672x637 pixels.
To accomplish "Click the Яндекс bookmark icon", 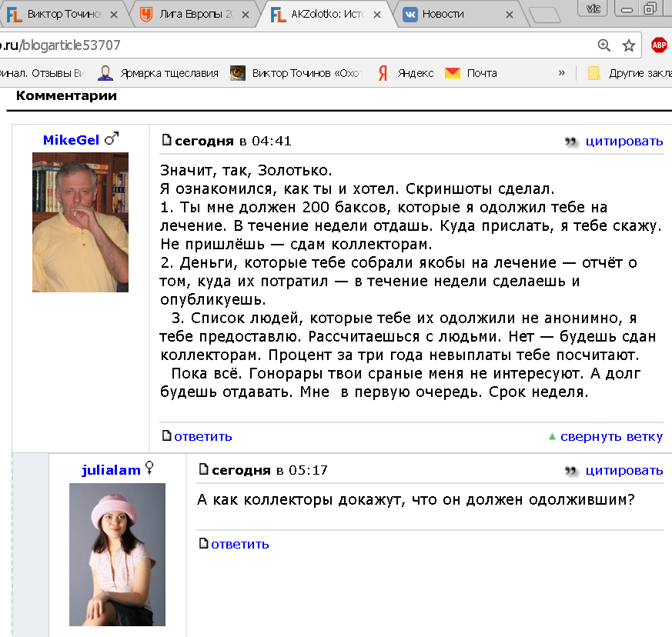I will (x=383, y=73).
